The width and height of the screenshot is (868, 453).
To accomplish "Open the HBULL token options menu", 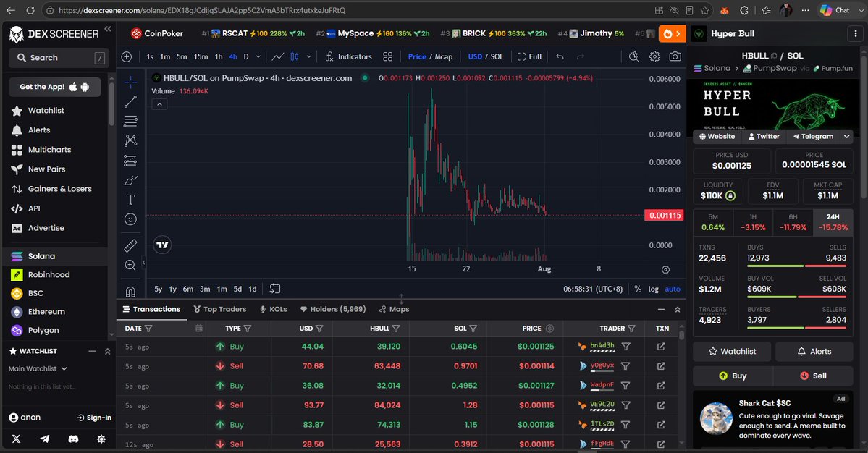I will click(855, 34).
